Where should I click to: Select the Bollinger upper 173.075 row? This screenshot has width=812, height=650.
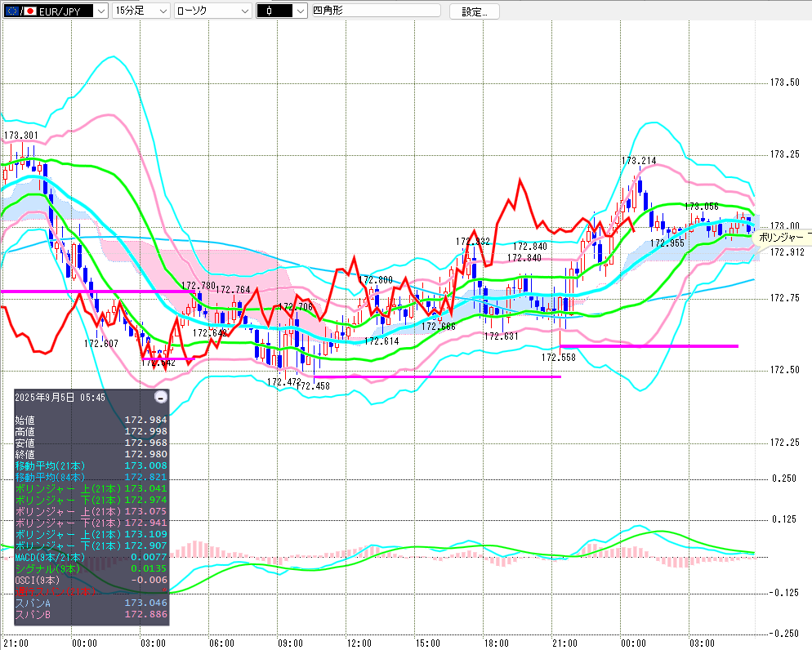click(x=91, y=511)
